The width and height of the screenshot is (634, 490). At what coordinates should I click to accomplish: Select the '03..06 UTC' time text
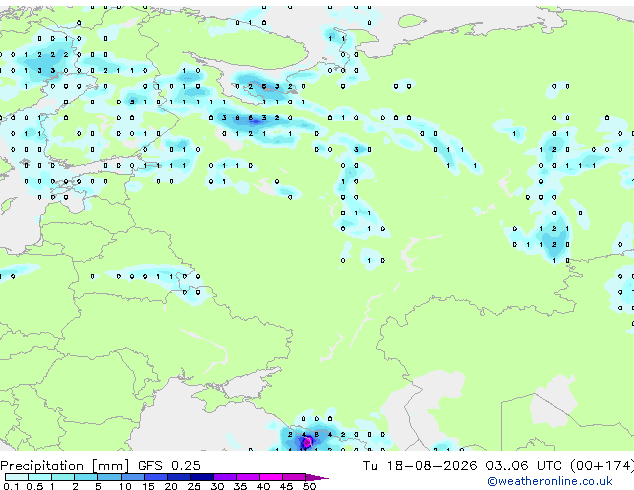[x=523, y=466]
